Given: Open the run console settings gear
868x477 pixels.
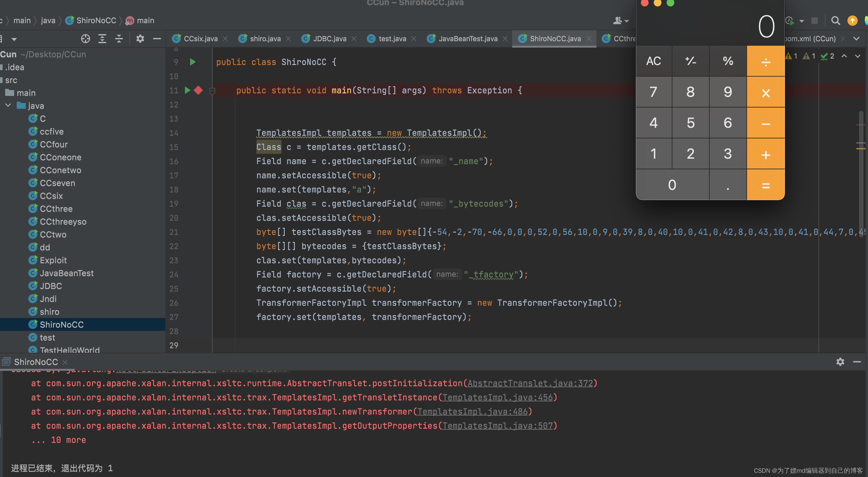Looking at the screenshot, I should click(x=840, y=362).
